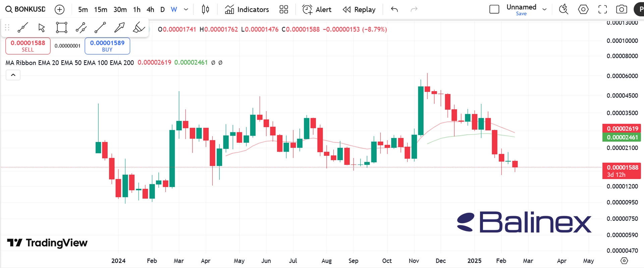Click the -8.79% change value in the OHLC legend
This screenshot has height=268, width=644.
pos(374,29)
